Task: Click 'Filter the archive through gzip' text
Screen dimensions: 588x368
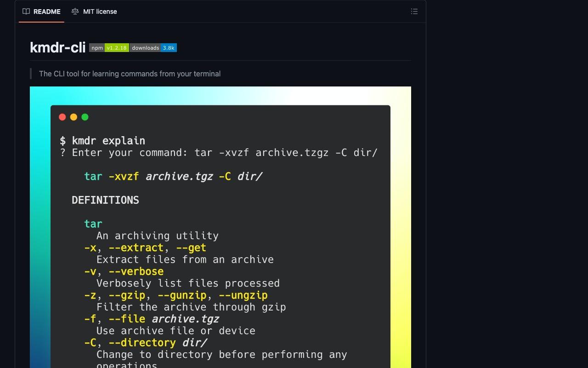Action: [191, 307]
